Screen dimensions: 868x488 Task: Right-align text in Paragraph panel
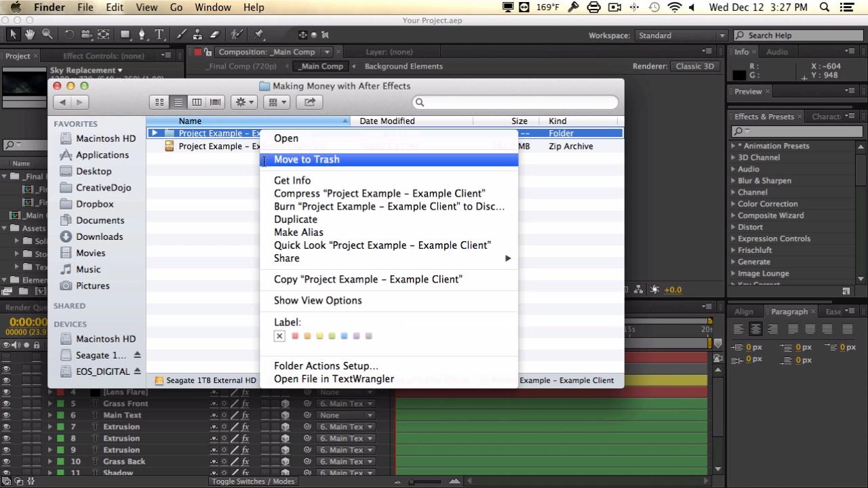(x=772, y=329)
